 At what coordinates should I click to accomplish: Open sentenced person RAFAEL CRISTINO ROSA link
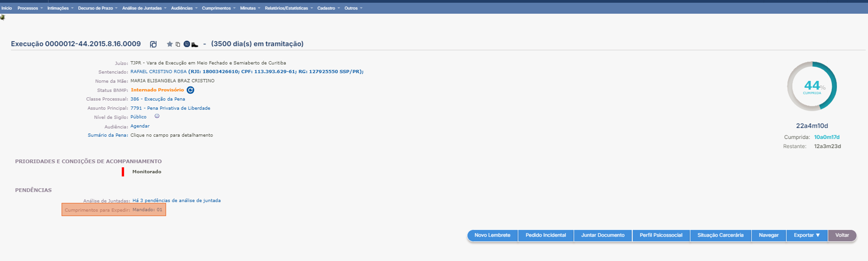158,72
